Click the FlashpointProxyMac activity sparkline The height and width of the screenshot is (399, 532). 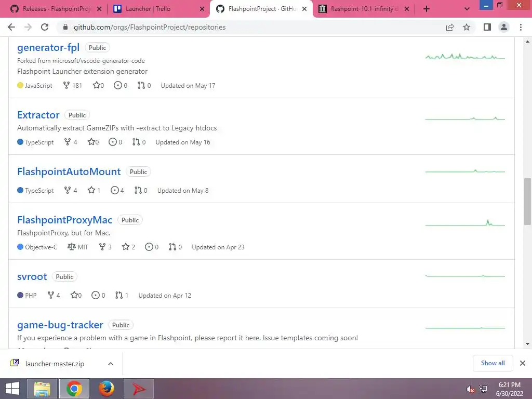click(465, 223)
